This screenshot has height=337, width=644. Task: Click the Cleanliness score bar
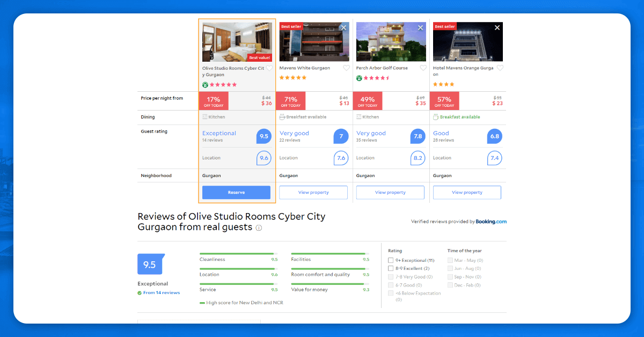(x=238, y=254)
